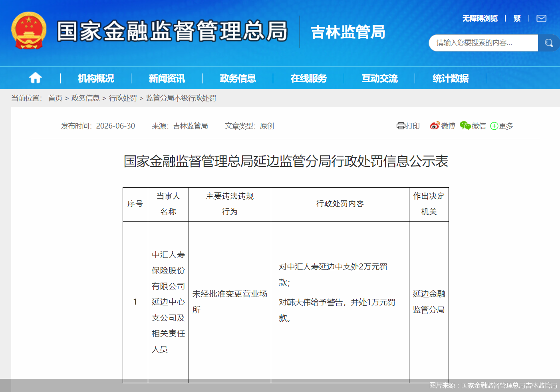Open the 在线服务 menu
This screenshot has height=392, width=560.
[x=309, y=78]
